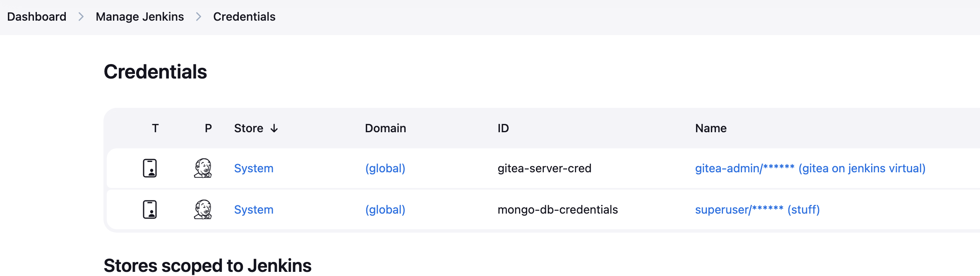The height and width of the screenshot is (276, 980).
Task: Click credential type icon for gitea-server-cred
Action: [150, 168]
